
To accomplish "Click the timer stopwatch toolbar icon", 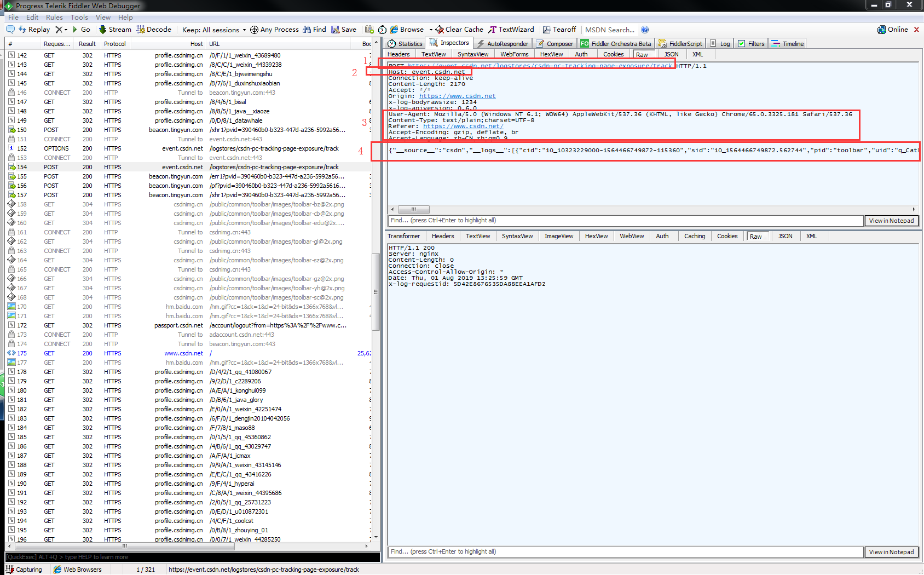I will click(x=382, y=30).
